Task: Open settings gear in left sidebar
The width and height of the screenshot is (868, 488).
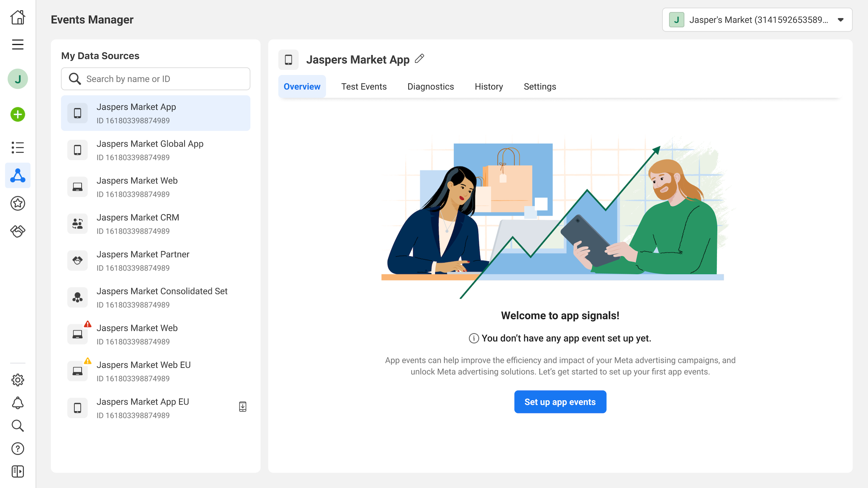Action: coord(18,380)
